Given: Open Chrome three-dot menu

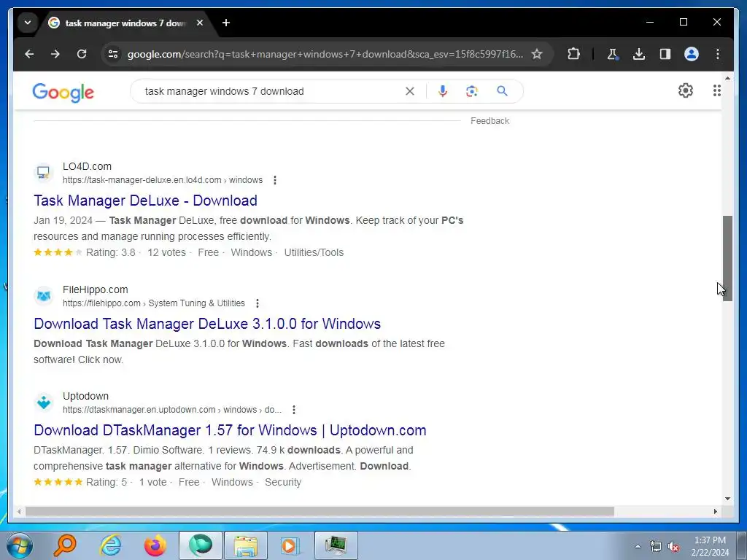Looking at the screenshot, I should click(x=718, y=54).
